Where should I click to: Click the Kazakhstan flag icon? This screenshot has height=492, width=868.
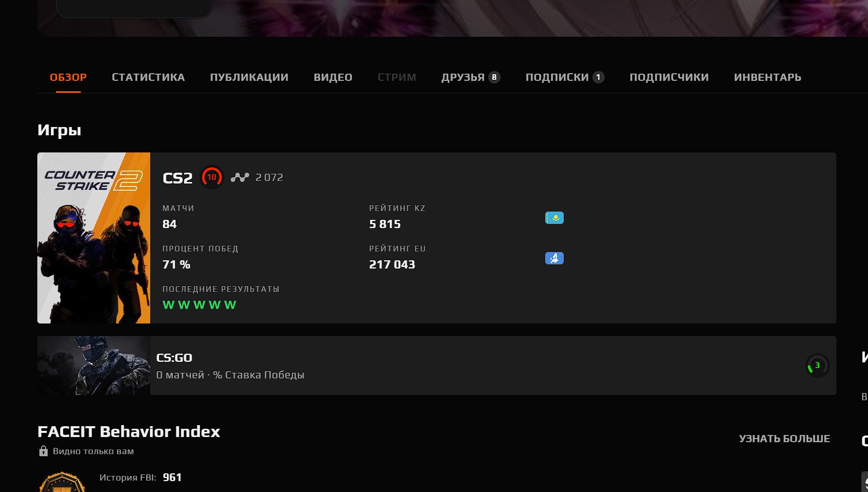[x=554, y=218]
